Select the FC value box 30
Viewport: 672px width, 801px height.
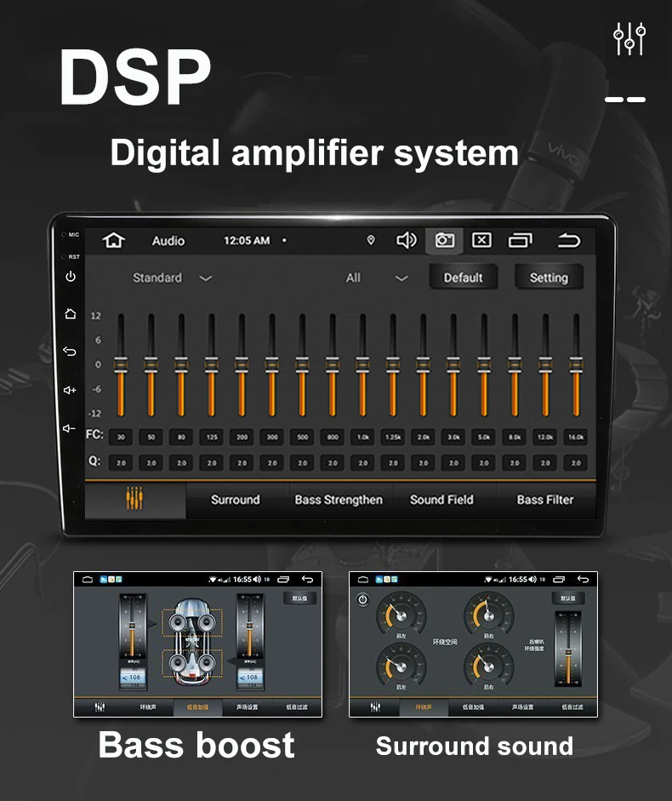pos(121,437)
